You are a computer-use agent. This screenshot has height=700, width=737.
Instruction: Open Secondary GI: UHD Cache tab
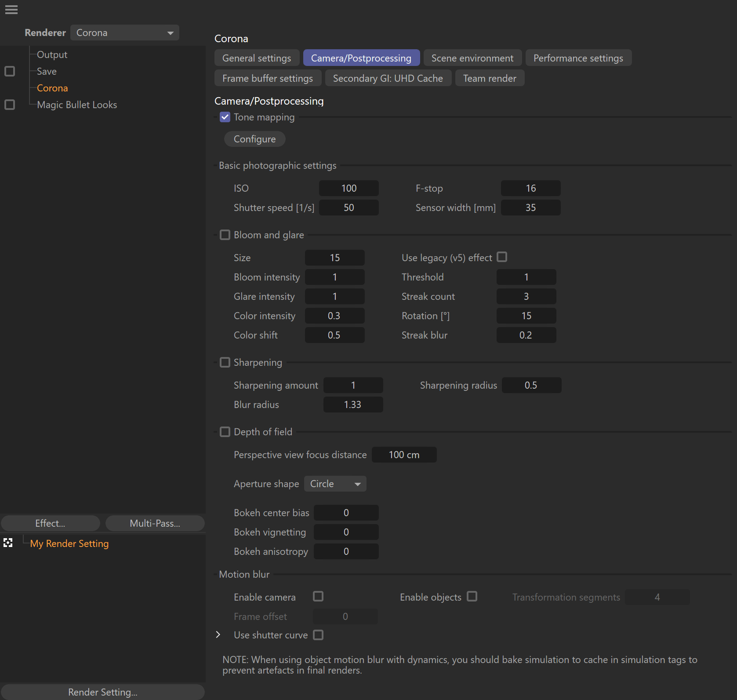pos(388,78)
